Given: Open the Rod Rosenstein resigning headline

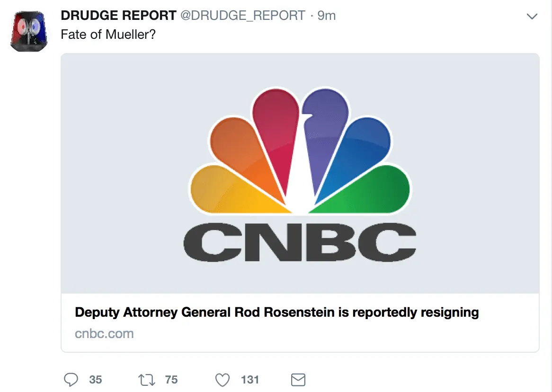Looking at the screenshot, I should pos(277,312).
